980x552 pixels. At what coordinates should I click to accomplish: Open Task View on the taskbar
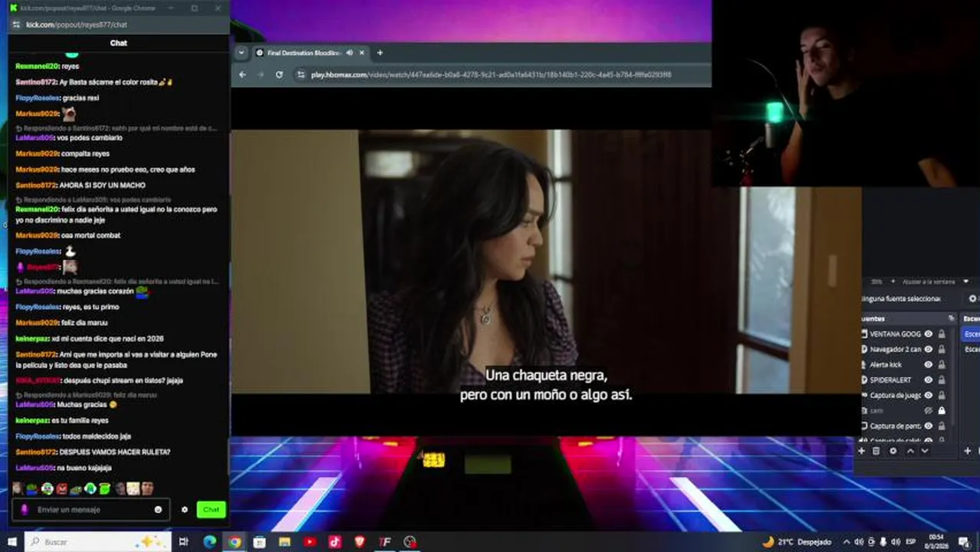tap(183, 541)
